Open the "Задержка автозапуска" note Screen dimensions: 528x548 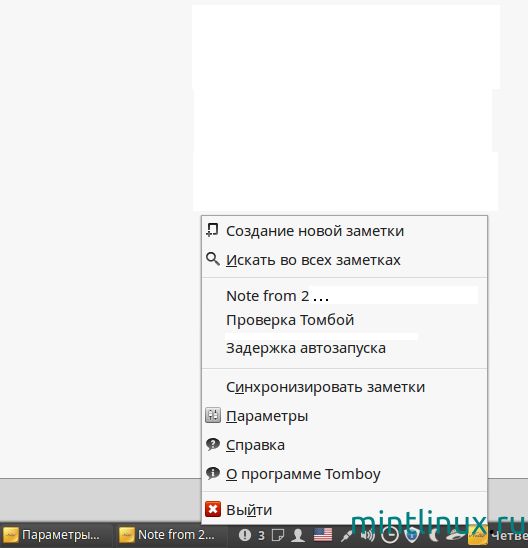click(344, 348)
